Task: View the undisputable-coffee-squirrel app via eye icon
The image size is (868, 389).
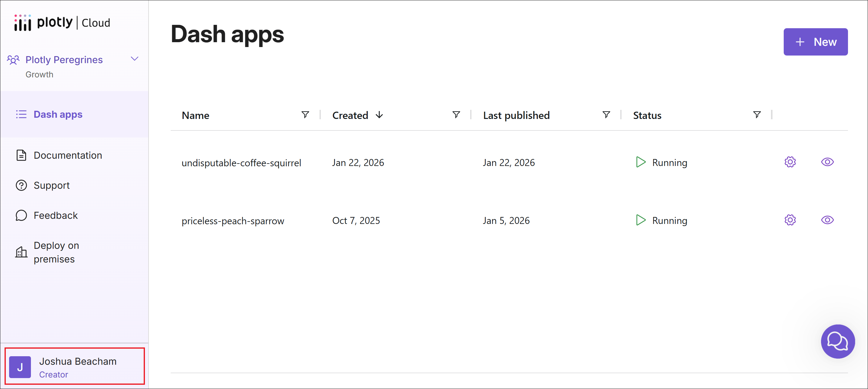Action: click(827, 162)
